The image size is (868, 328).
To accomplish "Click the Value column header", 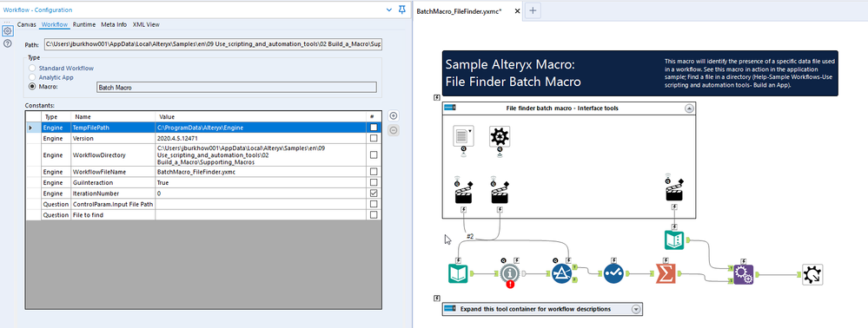I will tap(260, 116).
